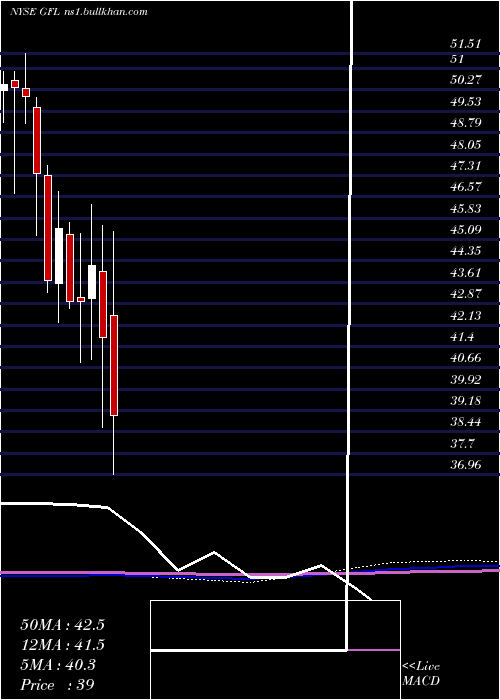Click the 51.51 price axis label
The width and height of the screenshot is (500, 700).
[466, 44]
